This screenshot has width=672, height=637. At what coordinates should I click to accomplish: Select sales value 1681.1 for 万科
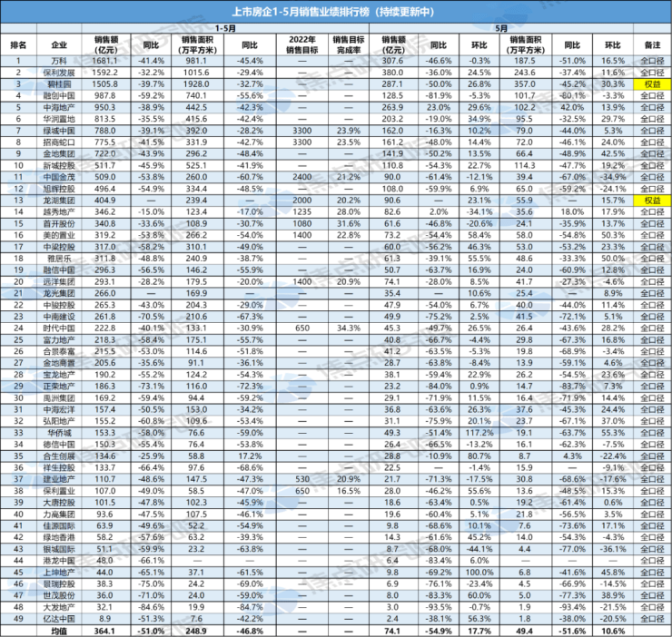(105, 61)
